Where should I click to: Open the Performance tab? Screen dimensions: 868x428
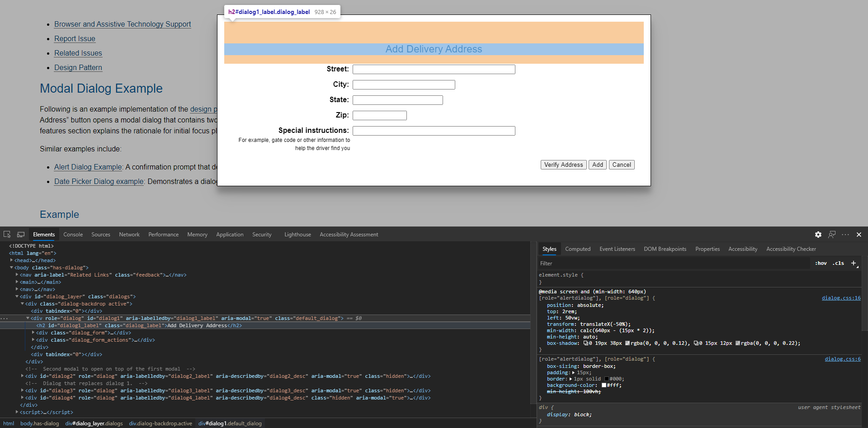[x=163, y=235]
